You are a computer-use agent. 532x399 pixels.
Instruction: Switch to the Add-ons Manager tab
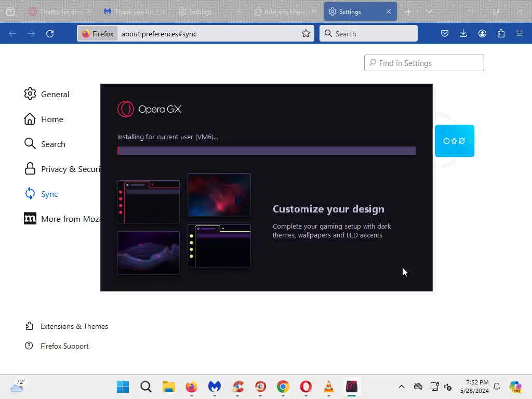[285, 11]
